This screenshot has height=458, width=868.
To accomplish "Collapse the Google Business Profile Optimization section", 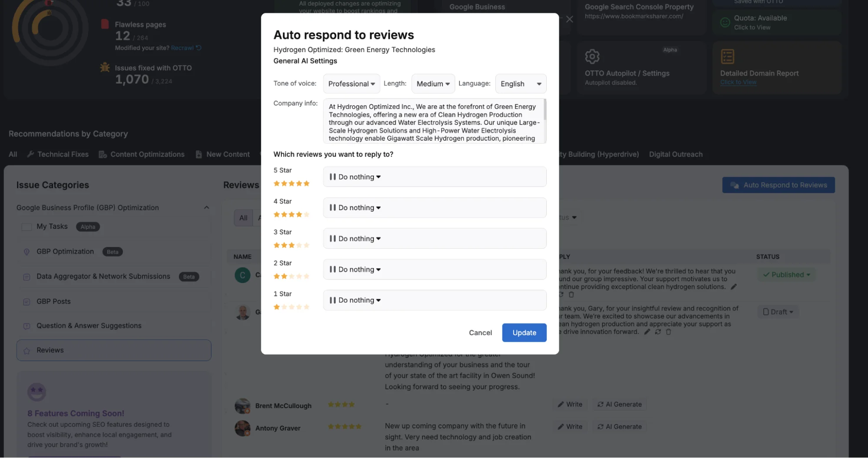I will click(x=207, y=208).
